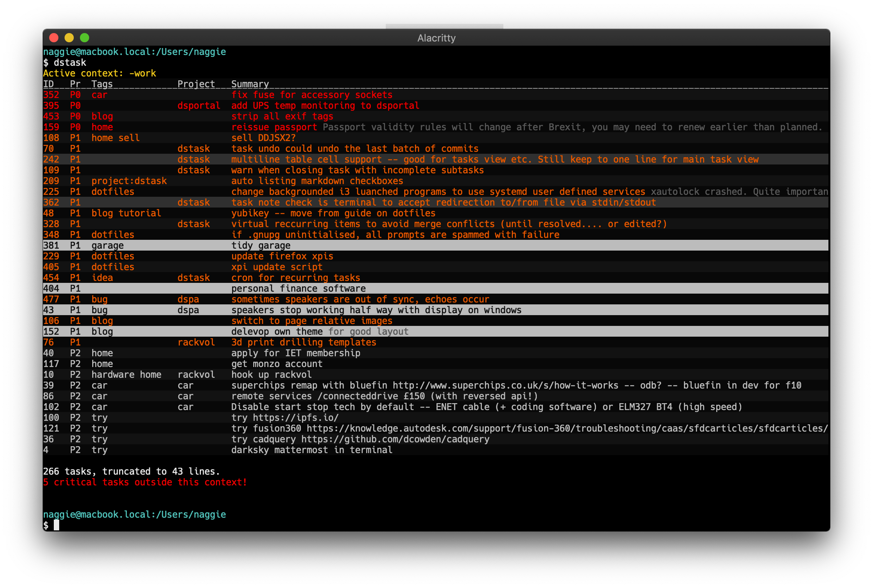Select task 404 personal finance software
The width and height of the screenshot is (873, 588).
[x=299, y=288]
